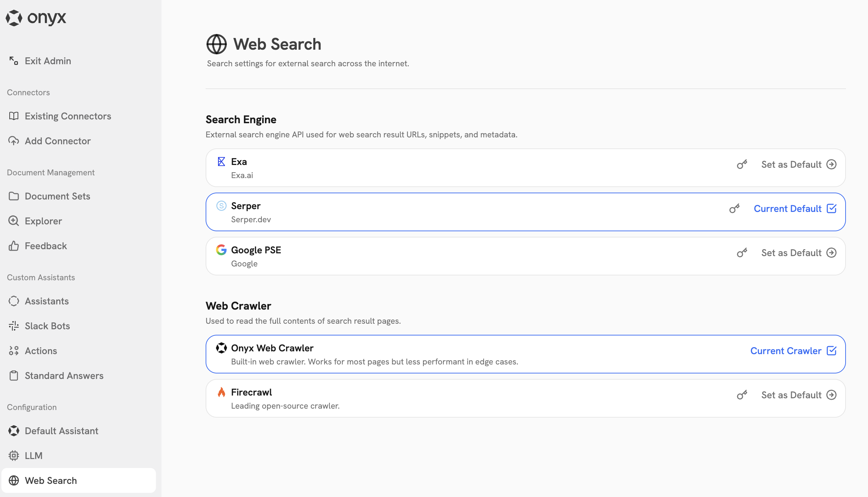Screen dimensions: 868x497
Task: Click the key icon next to Exa
Action: coord(741,164)
